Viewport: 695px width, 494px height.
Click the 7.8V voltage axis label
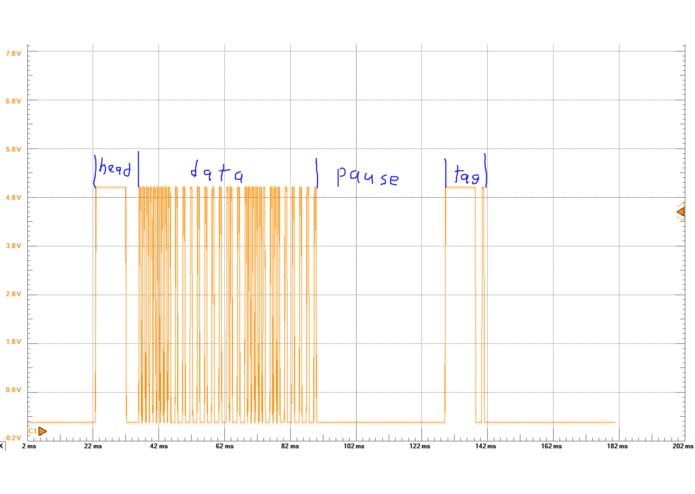pos(13,53)
